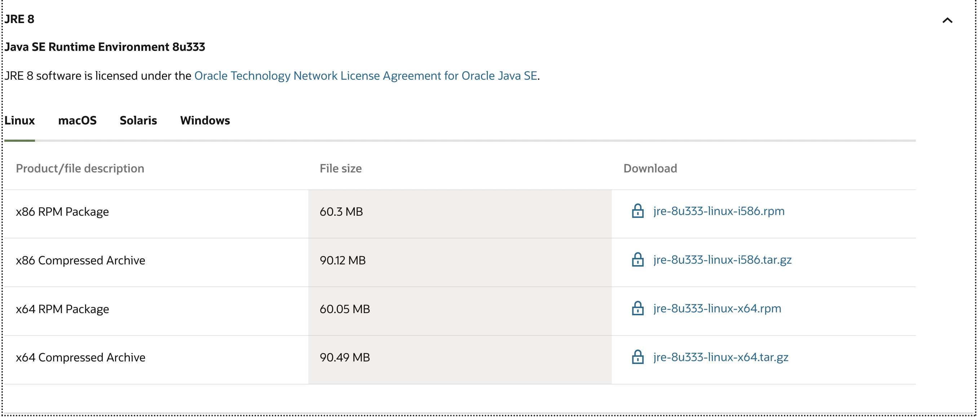Switch to the macOS tab
Screen dimensions: 980x417
click(x=77, y=120)
